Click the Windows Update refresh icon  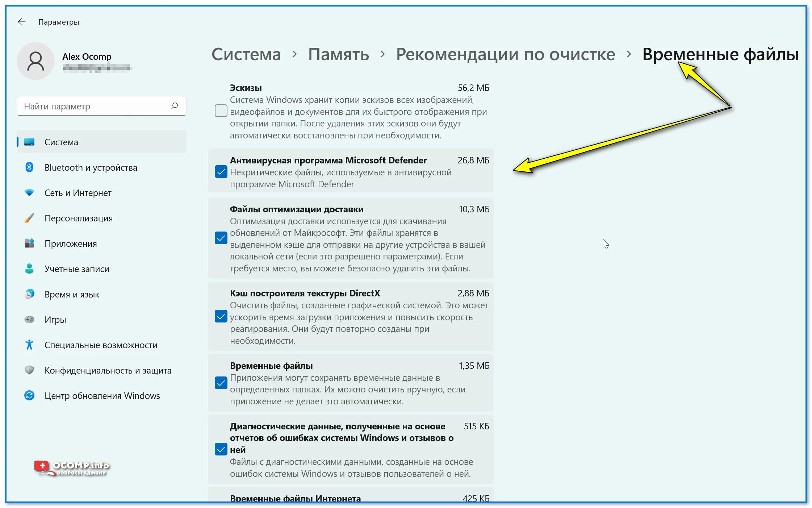tap(29, 396)
